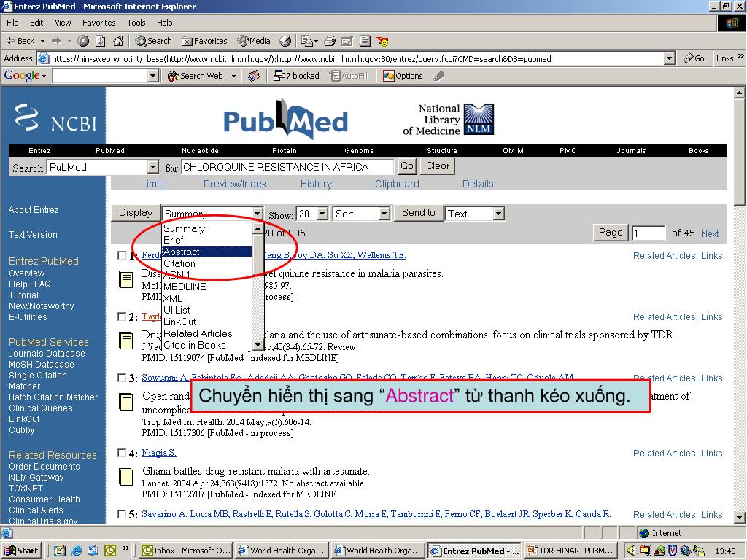Open the File menu
747x560 pixels.
click(13, 23)
